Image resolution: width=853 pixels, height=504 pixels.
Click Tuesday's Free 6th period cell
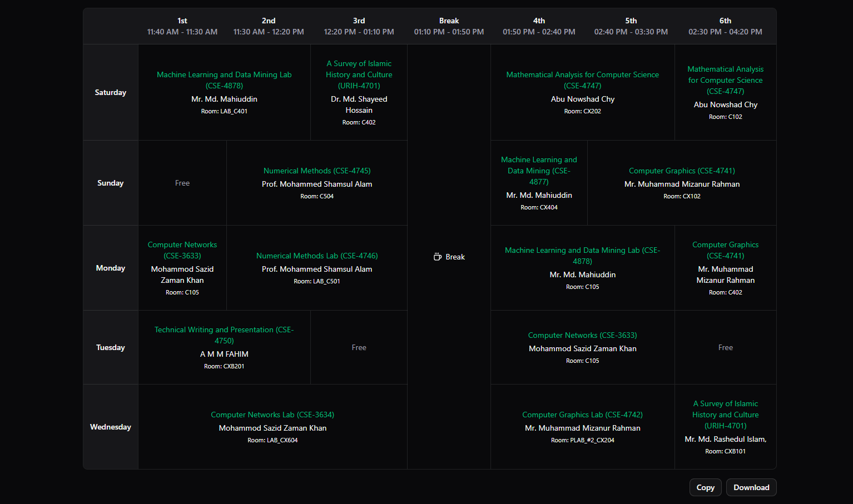pos(725,347)
